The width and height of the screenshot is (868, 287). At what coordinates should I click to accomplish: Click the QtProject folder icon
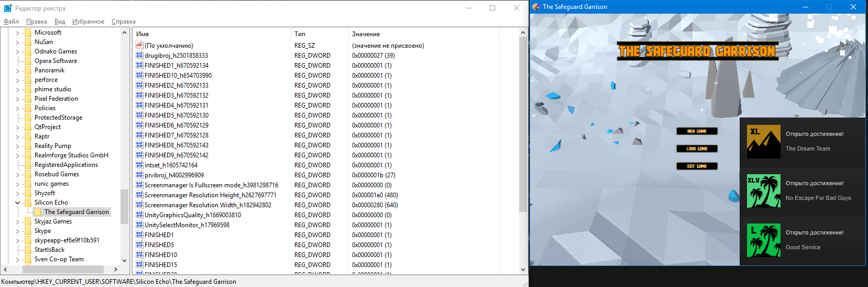[28, 127]
